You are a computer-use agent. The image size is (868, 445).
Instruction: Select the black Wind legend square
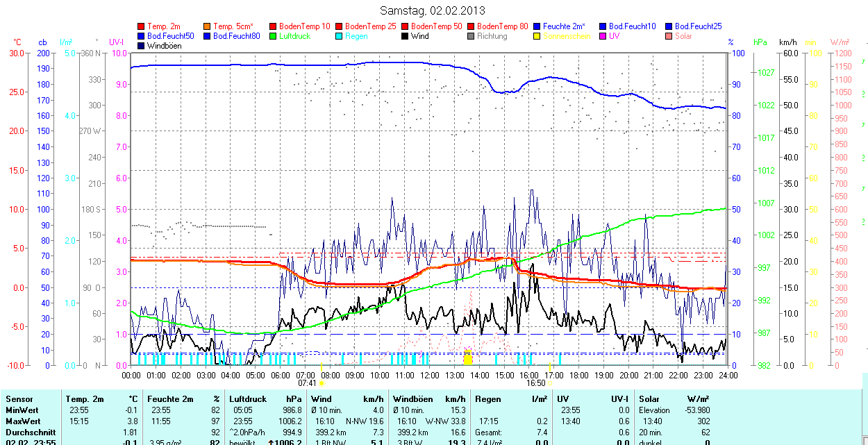point(405,36)
